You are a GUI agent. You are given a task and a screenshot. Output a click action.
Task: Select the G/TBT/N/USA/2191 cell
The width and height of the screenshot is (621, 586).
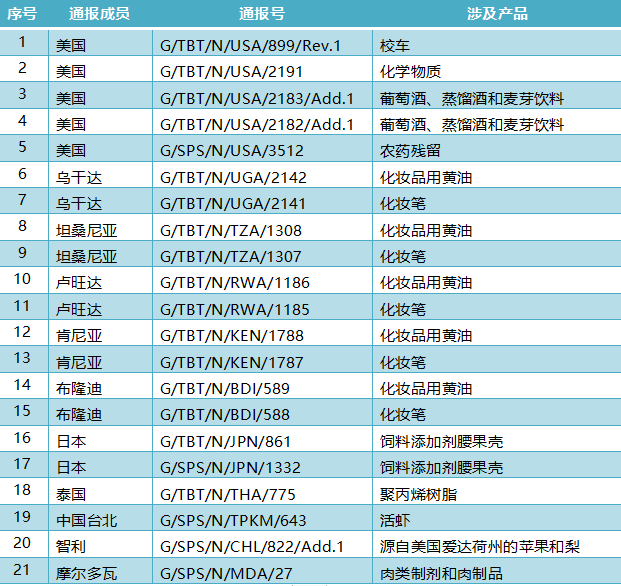pyautogui.click(x=262, y=69)
